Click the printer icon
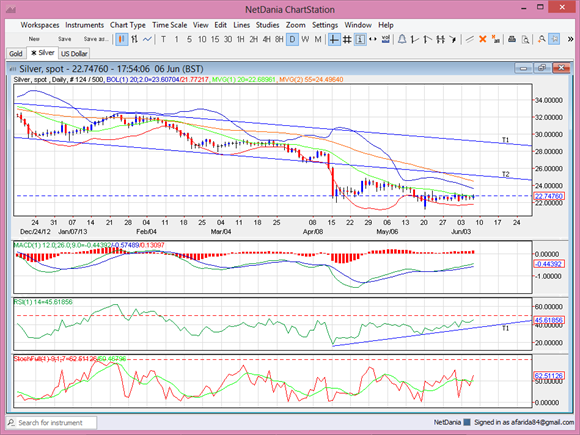 click(512, 39)
